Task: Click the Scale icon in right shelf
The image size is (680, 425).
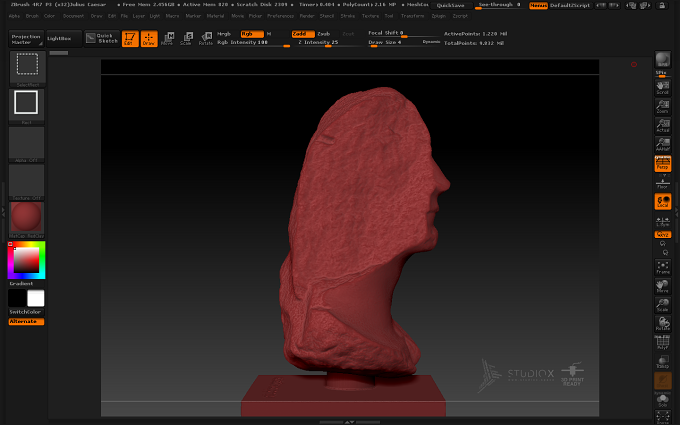Action: 663,305
